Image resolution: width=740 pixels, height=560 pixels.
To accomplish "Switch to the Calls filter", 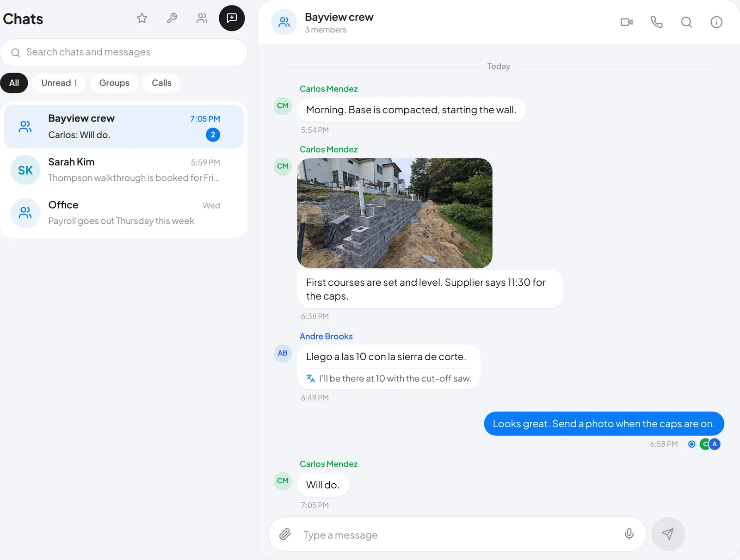I will pos(161,83).
